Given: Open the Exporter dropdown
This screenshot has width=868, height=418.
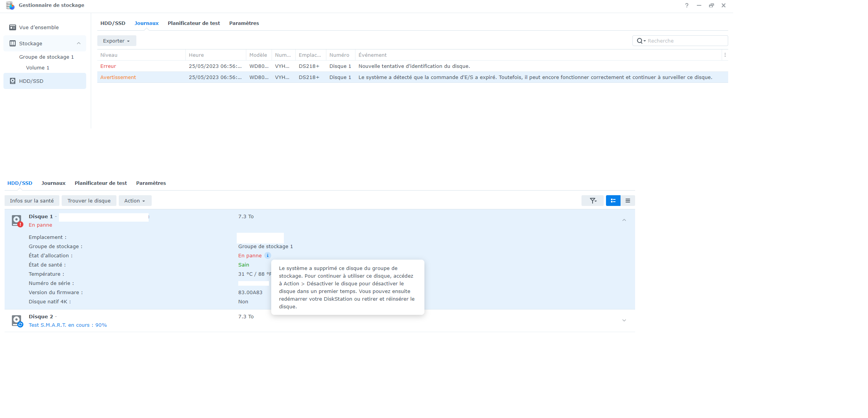Looking at the screenshot, I should point(116,41).
